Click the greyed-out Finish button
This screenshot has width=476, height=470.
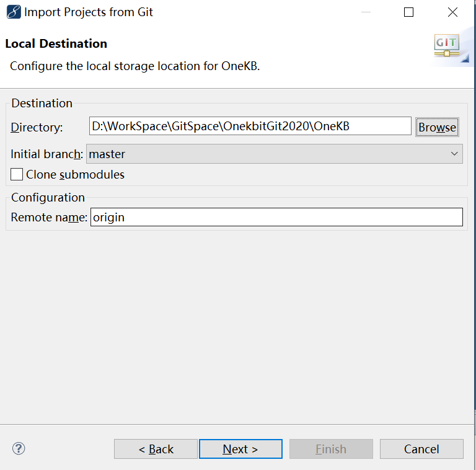[331, 449]
